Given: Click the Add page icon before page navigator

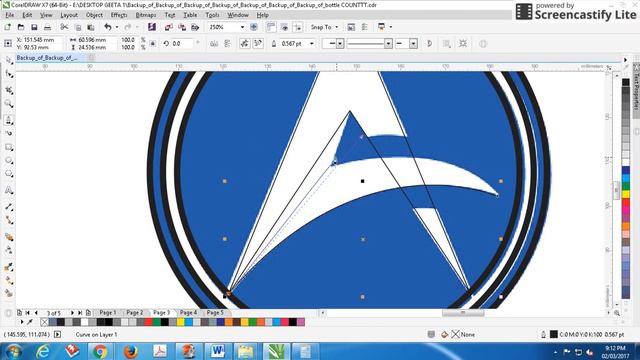Looking at the screenshot, I should [x=20, y=313].
